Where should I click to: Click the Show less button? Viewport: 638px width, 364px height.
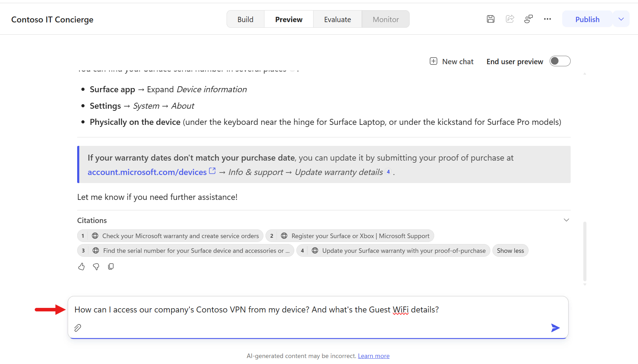(510, 251)
